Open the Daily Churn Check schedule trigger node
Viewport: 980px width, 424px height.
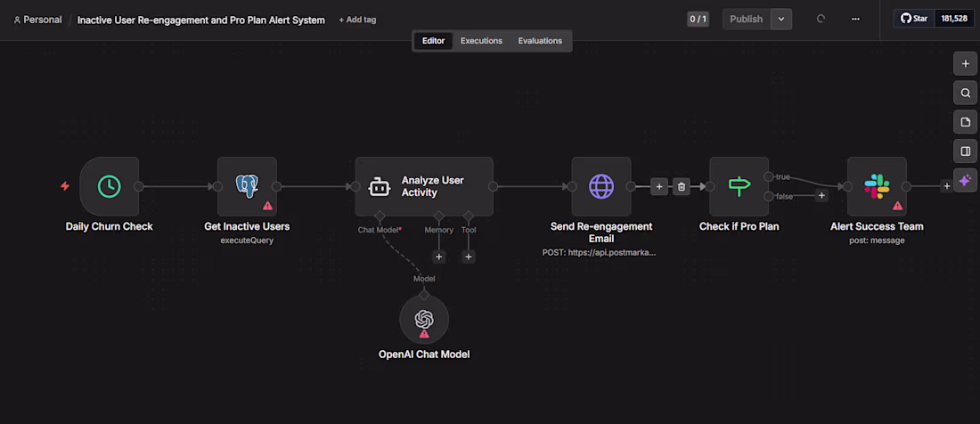[x=110, y=186]
